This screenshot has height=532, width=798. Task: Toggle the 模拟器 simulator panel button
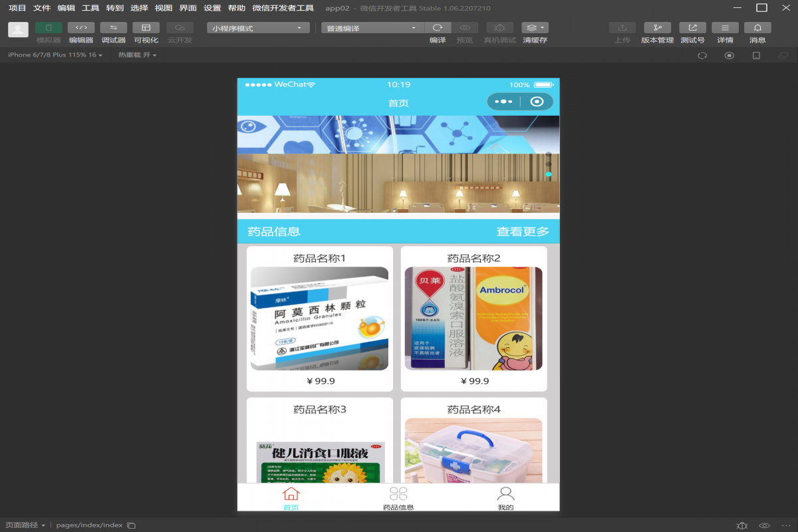pyautogui.click(x=49, y=28)
